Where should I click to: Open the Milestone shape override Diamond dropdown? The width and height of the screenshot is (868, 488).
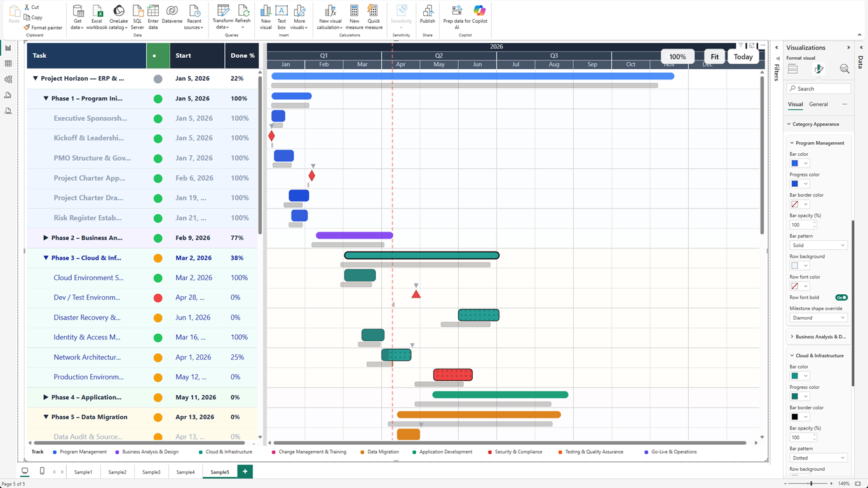coord(818,318)
